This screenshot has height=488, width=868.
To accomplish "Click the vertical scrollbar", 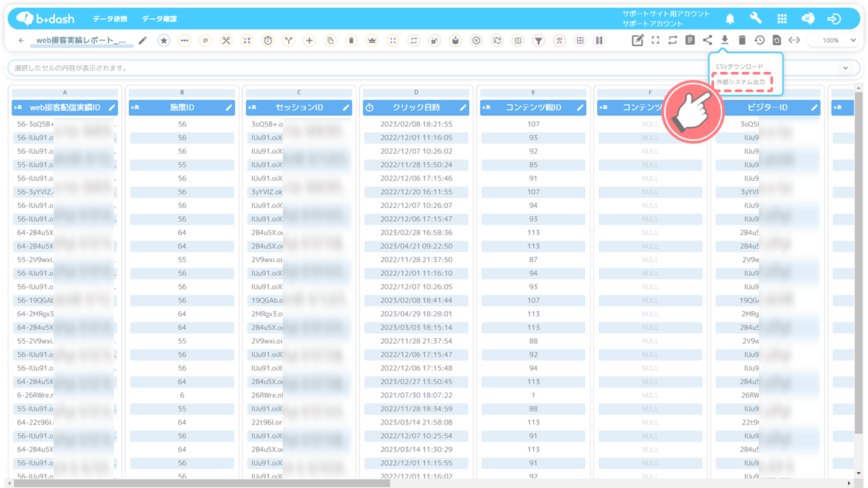I will tap(859, 263).
